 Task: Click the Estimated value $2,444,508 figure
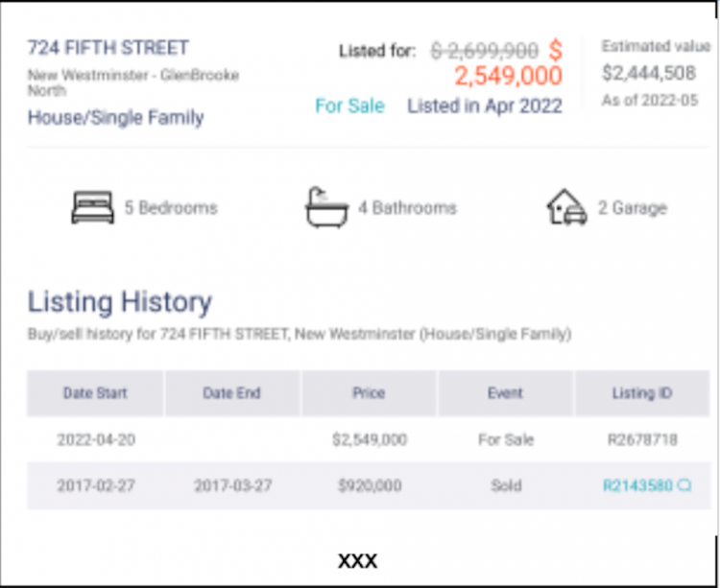pyautogui.click(x=649, y=73)
